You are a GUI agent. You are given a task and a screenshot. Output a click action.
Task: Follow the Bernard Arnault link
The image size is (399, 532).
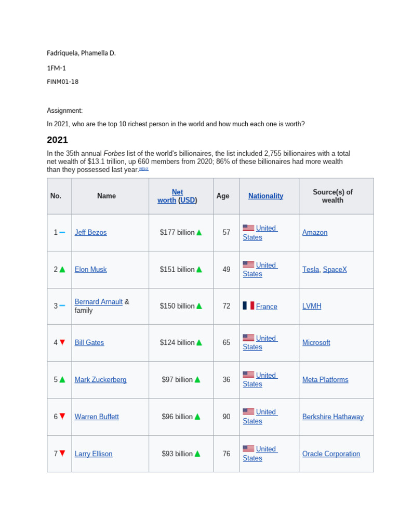click(98, 302)
